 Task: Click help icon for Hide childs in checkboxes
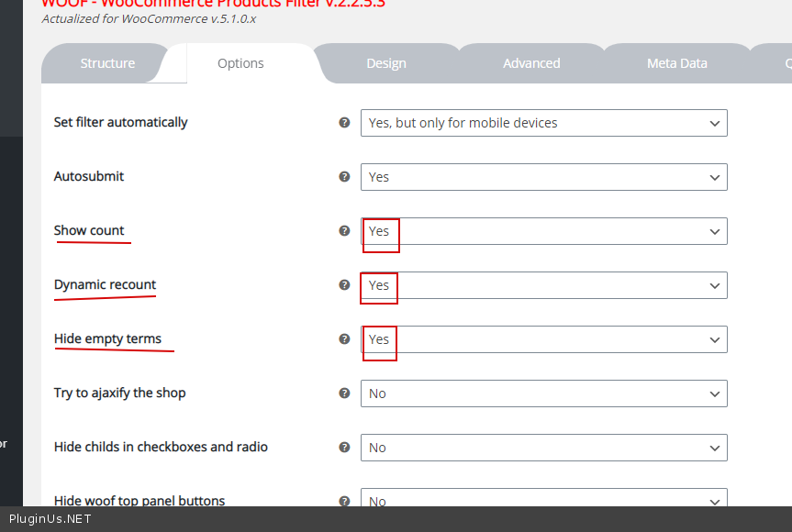tap(344, 447)
